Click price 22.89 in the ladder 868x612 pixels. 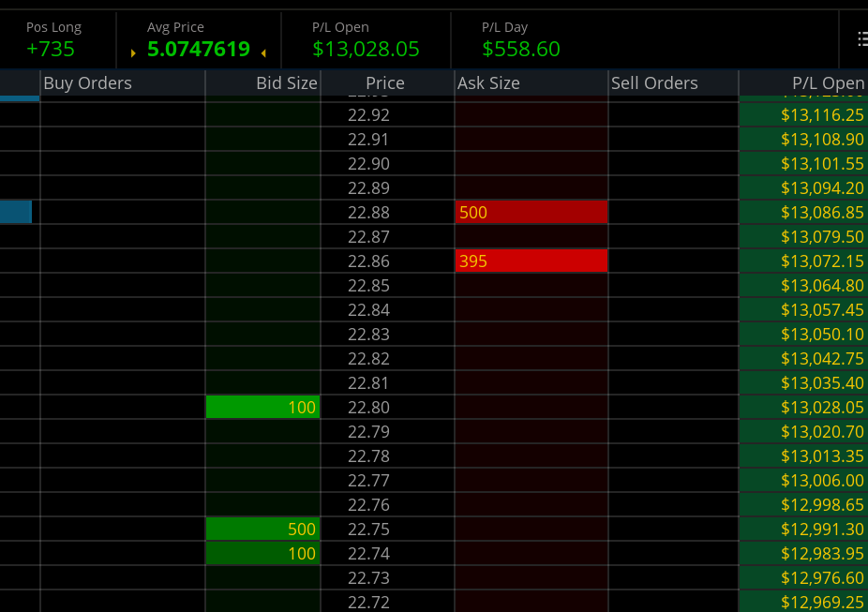[x=368, y=188]
